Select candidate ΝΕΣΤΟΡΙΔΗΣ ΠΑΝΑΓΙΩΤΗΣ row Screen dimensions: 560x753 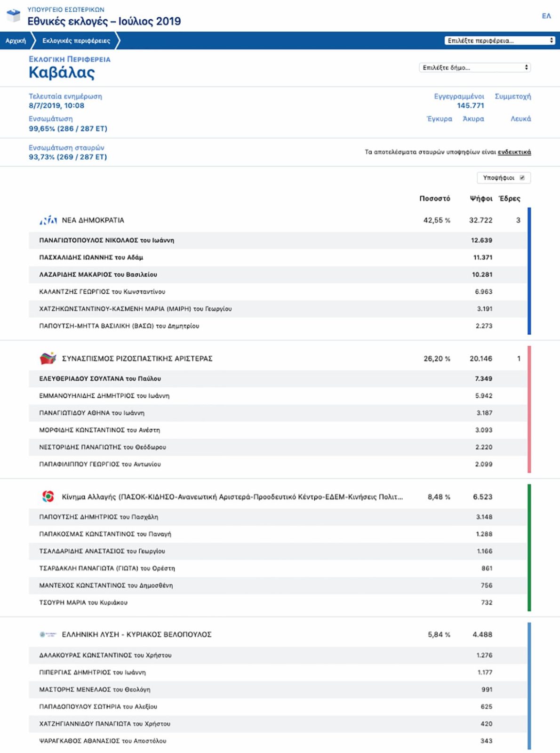(x=278, y=447)
